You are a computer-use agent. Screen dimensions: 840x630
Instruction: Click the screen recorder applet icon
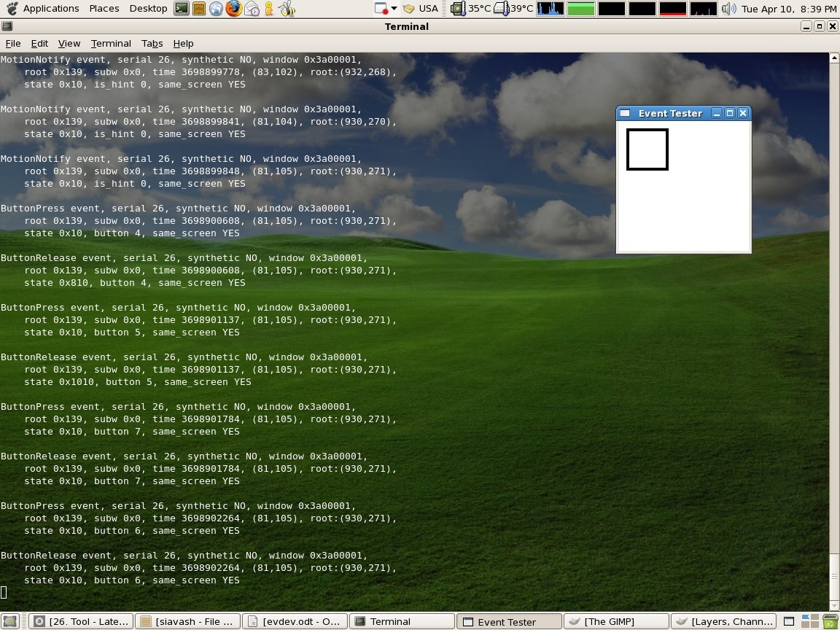381,9
